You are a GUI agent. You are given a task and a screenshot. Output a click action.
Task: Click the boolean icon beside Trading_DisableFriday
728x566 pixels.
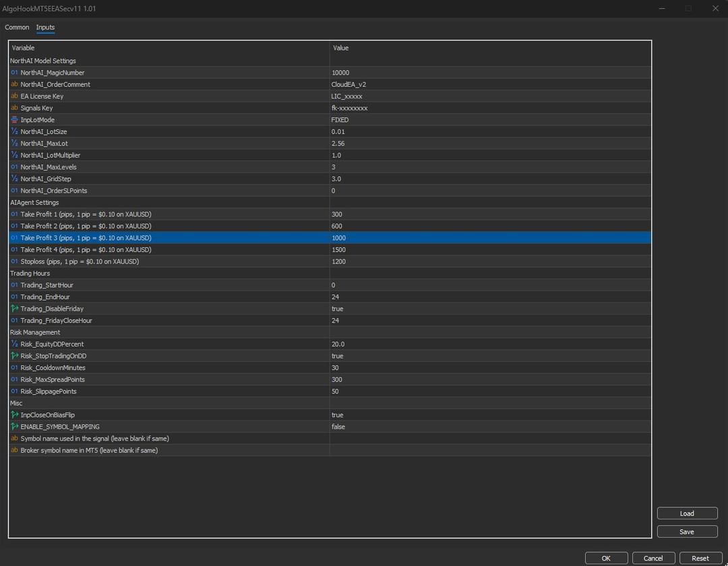(x=14, y=309)
